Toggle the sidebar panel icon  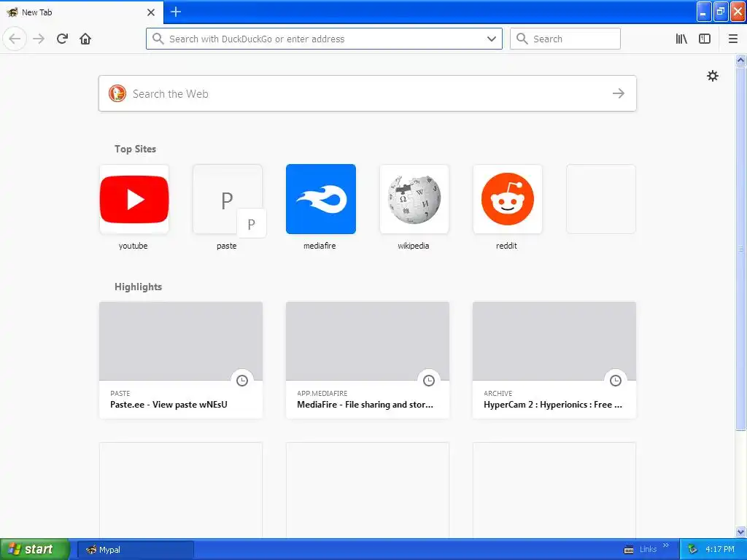[x=705, y=39]
